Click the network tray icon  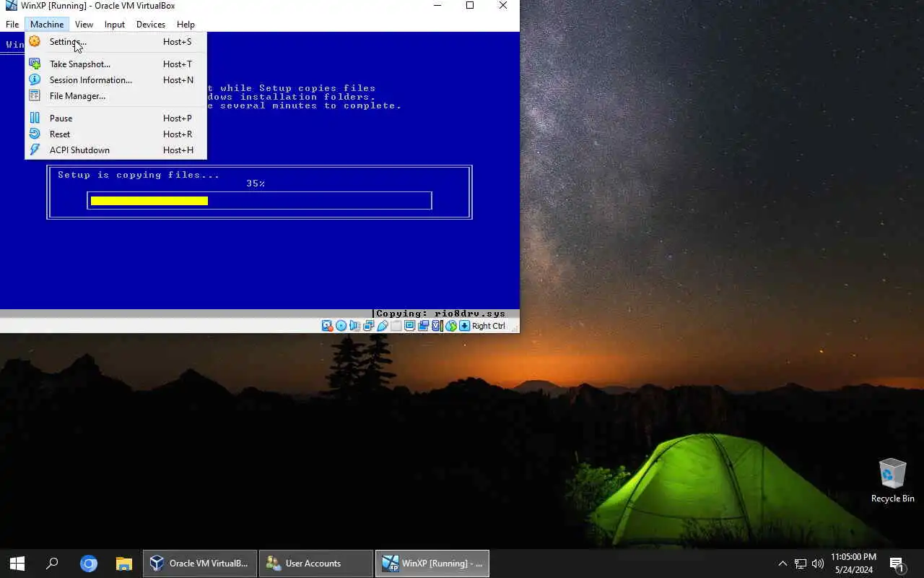(801, 564)
